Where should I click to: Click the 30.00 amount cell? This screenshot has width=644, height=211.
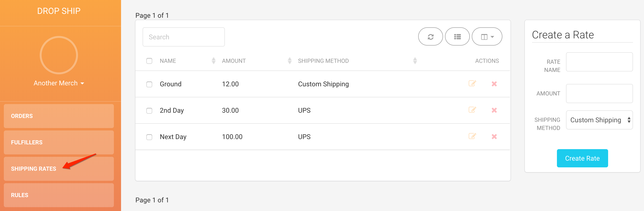[230, 110]
